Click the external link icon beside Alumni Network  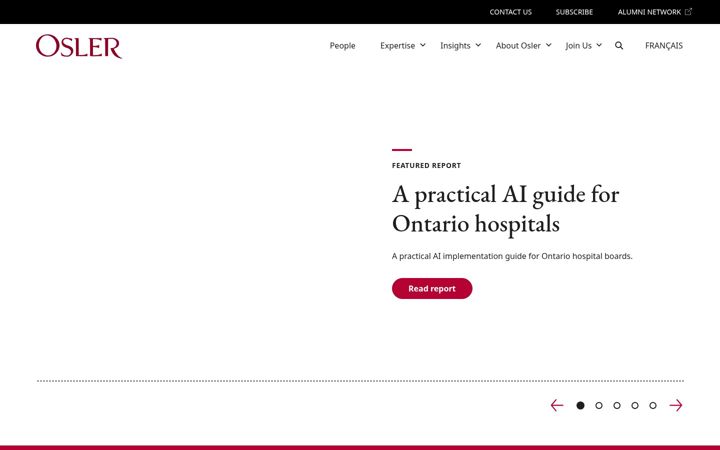pos(688,12)
